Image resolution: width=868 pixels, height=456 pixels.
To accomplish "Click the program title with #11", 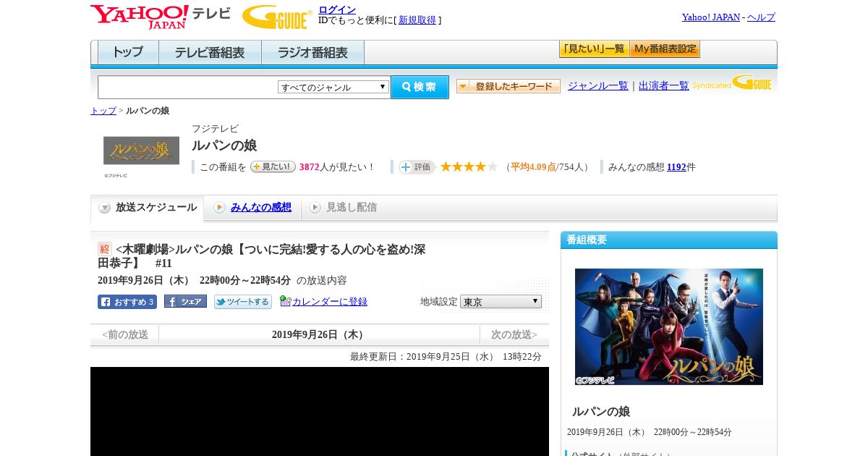I will tap(262, 256).
